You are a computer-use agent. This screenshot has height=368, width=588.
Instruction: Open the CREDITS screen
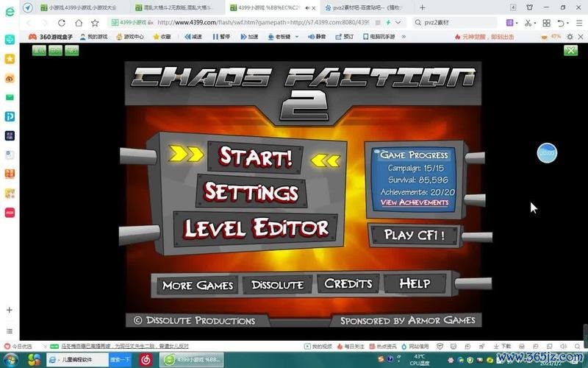(348, 283)
